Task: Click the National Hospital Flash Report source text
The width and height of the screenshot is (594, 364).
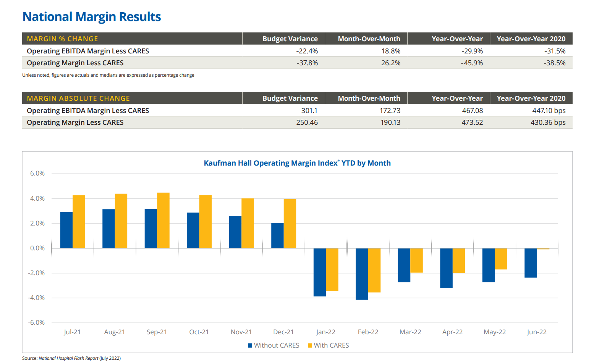Action: [68, 358]
